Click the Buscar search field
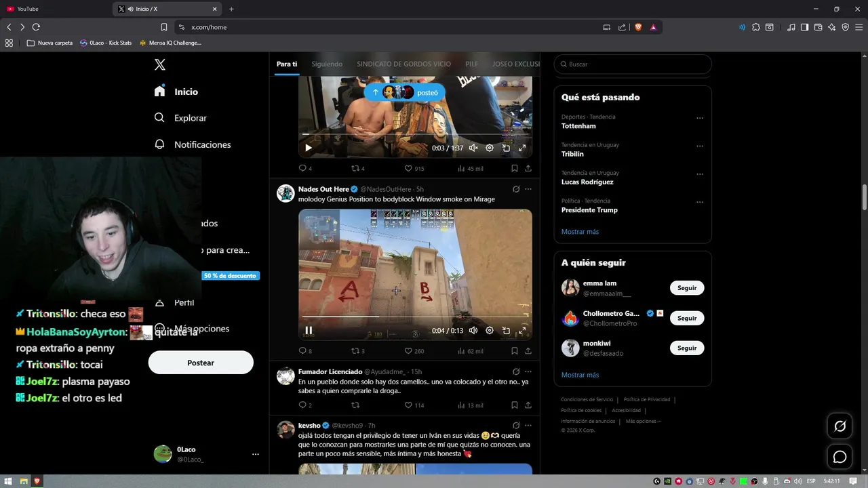 tap(633, 64)
